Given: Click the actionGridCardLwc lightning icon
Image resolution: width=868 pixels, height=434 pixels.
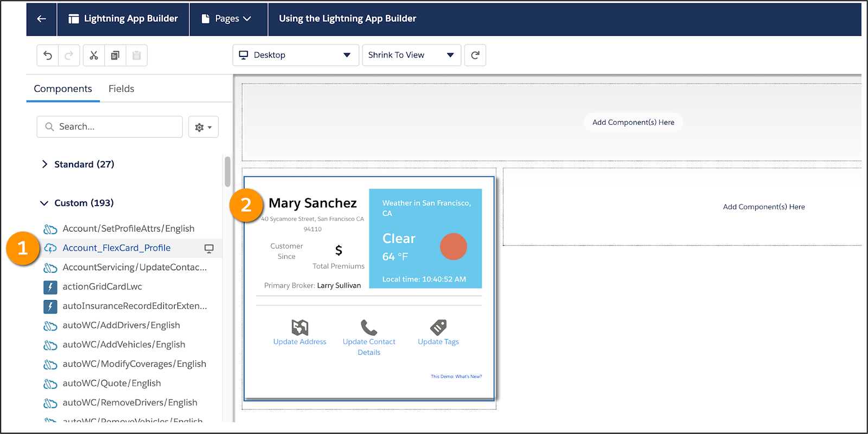Looking at the screenshot, I should coord(50,286).
